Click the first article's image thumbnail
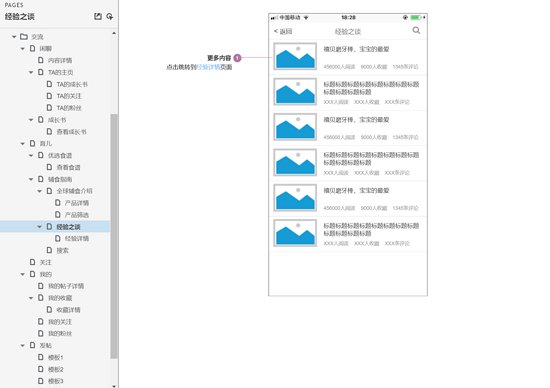Screen dimensions: 550x388 pyautogui.click(x=295, y=56)
